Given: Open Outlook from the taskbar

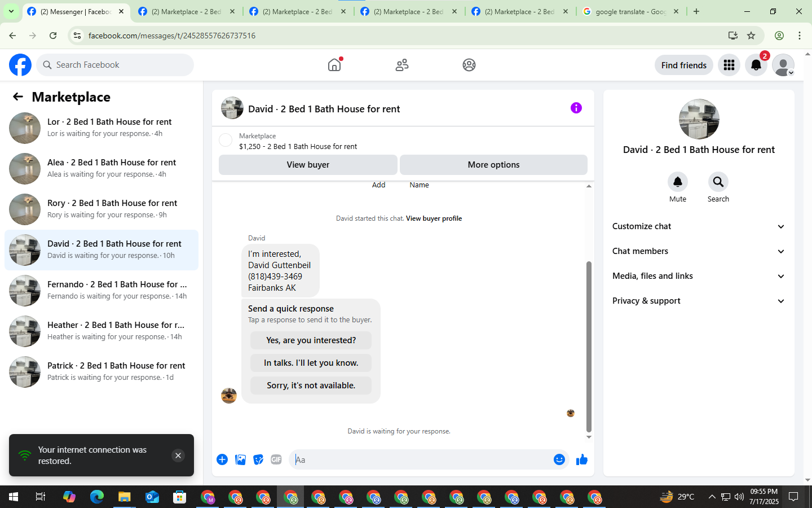Looking at the screenshot, I should [x=152, y=497].
